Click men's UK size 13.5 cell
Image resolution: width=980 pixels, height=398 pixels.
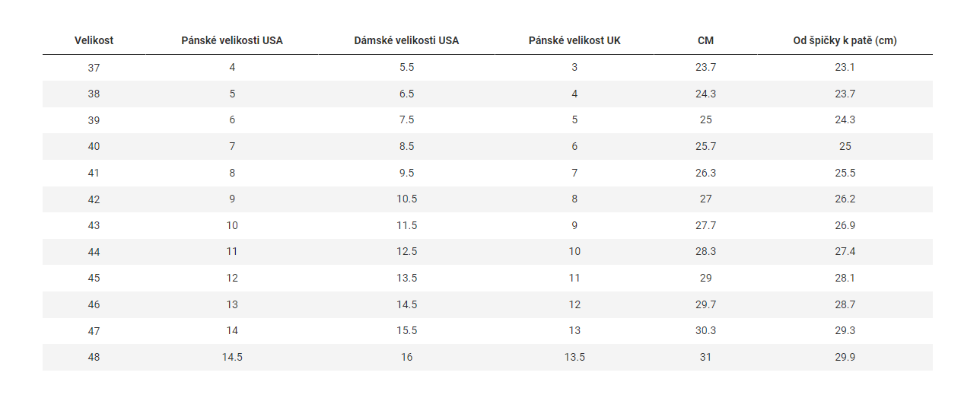[574, 358]
